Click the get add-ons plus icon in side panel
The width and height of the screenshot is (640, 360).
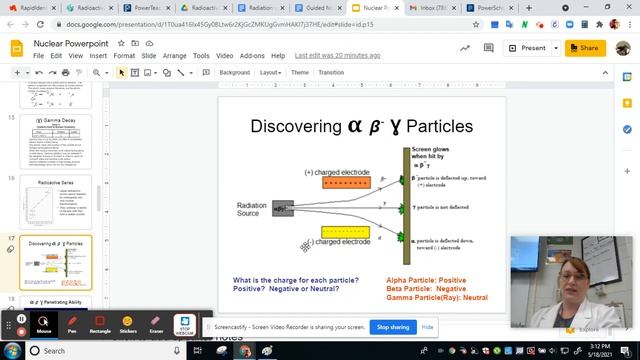point(627,171)
